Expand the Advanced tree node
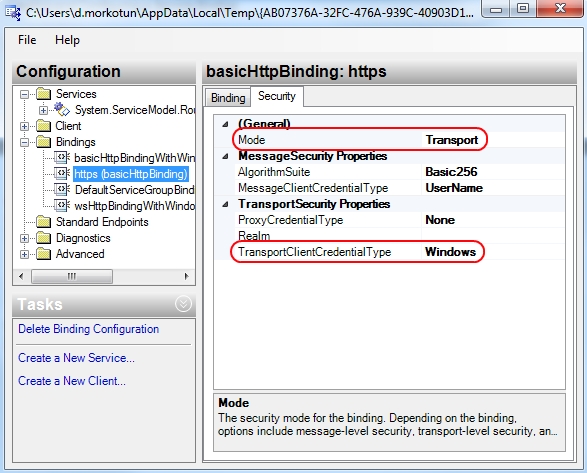Image resolution: width=587 pixels, height=473 pixels. 24,254
